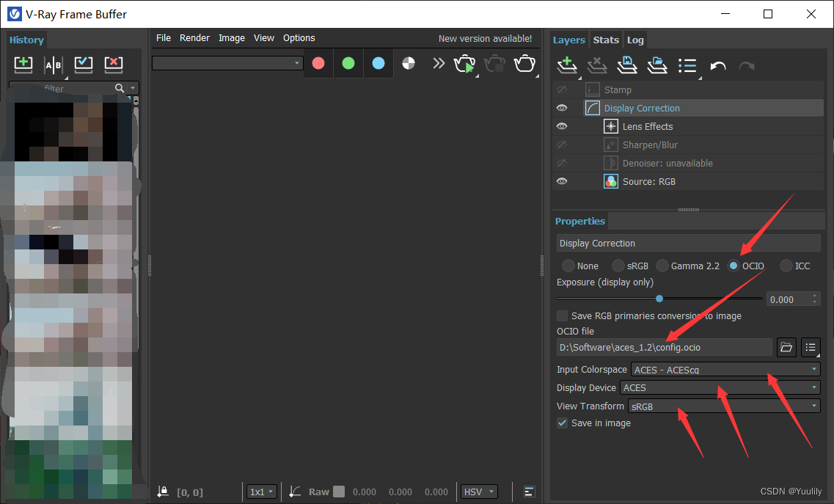The width and height of the screenshot is (834, 504).
Task: Start interactive render with teapot play icon
Action: click(x=464, y=65)
